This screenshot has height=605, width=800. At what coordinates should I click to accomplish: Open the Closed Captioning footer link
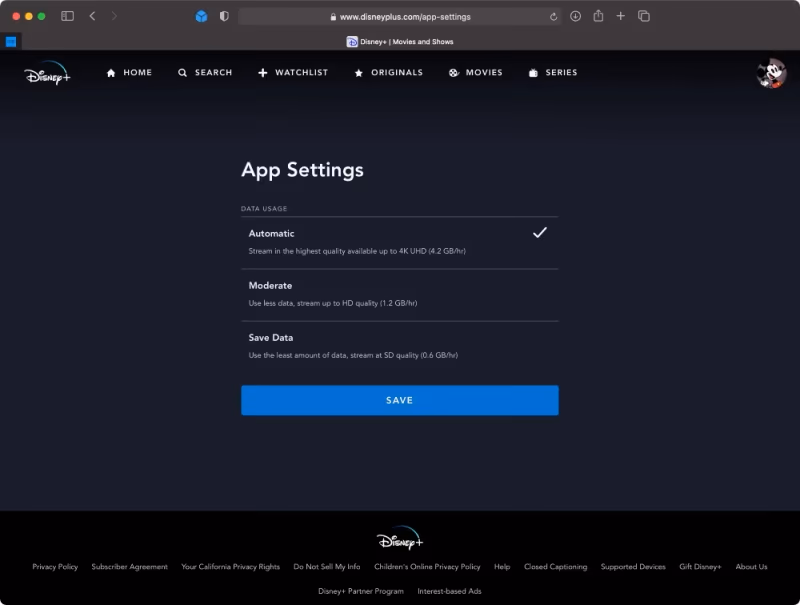pyautogui.click(x=555, y=566)
